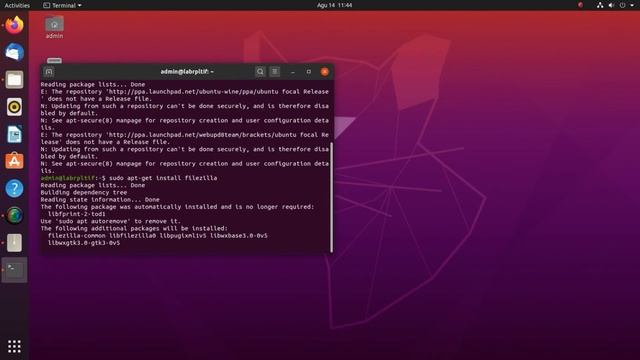The width and height of the screenshot is (640, 360).
Task: Open the system menu dropdown arrow
Action: coord(631,5)
